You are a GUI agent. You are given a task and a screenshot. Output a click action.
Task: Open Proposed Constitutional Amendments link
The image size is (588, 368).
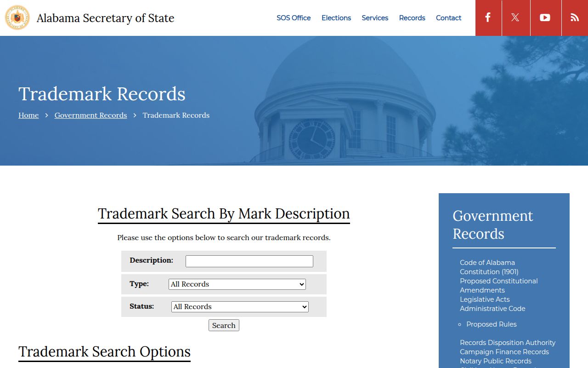(x=499, y=286)
